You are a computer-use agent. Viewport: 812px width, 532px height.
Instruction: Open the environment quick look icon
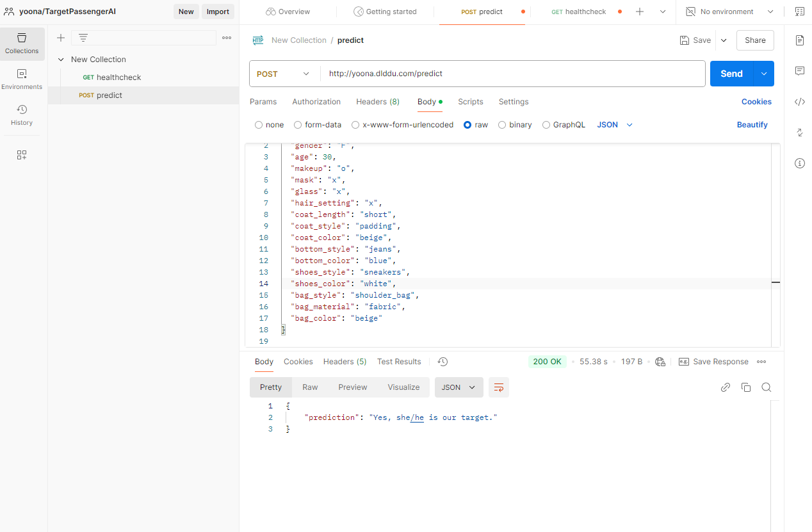coord(800,12)
